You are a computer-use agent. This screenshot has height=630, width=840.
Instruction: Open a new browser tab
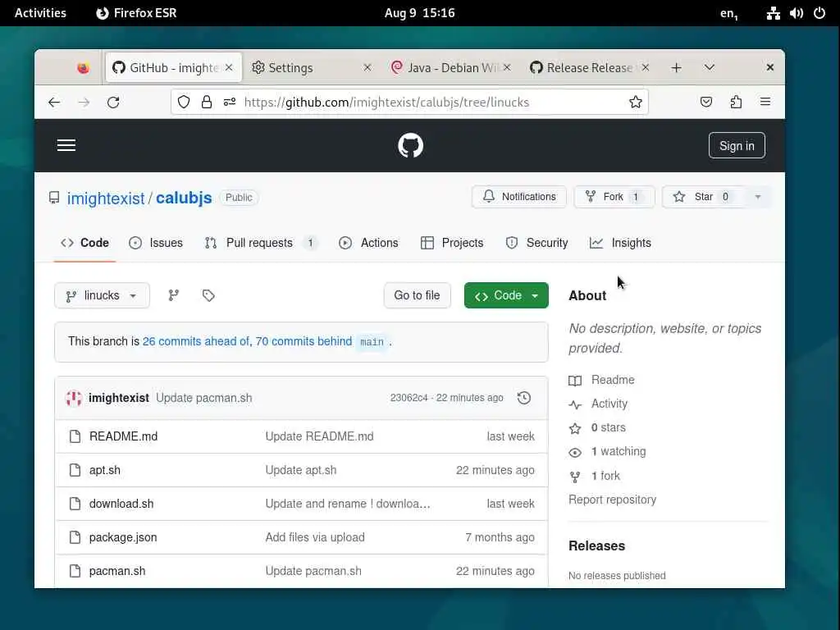[x=676, y=67]
